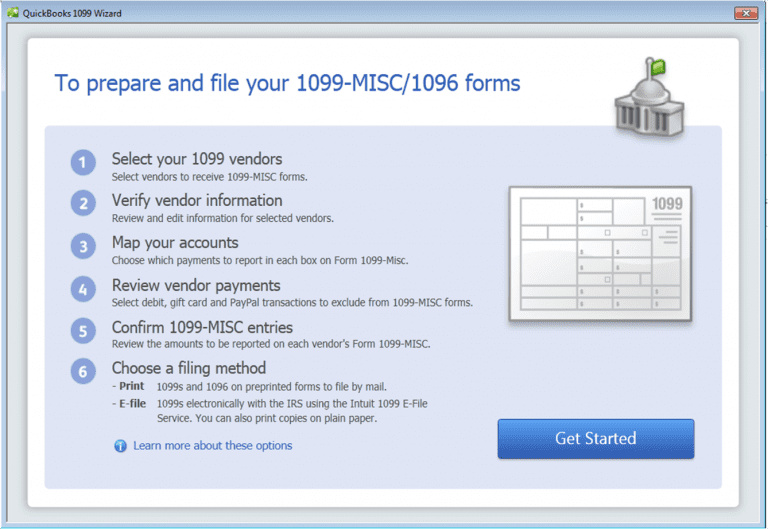Close the QuickBooks 1099 Wizard window

coord(746,13)
